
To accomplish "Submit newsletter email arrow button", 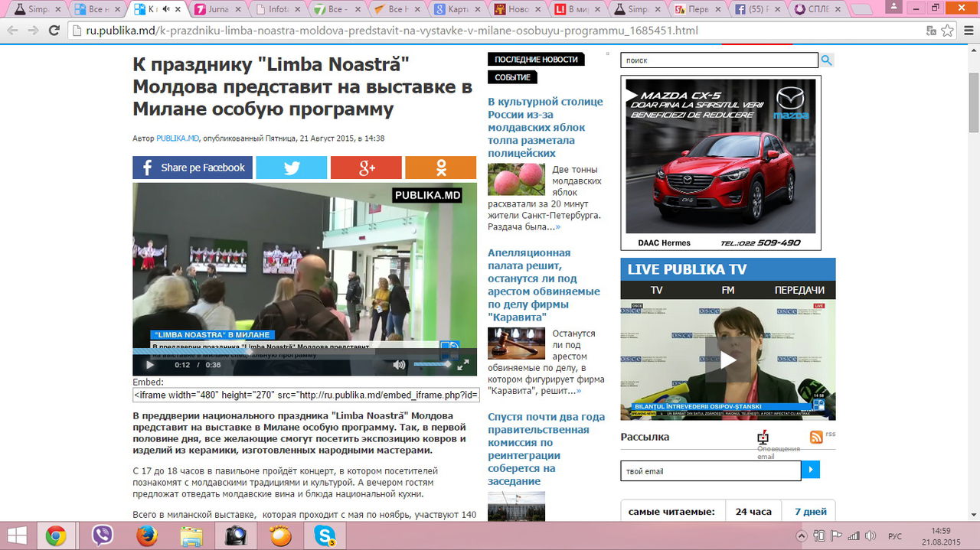I will pyautogui.click(x=811, y=470).
